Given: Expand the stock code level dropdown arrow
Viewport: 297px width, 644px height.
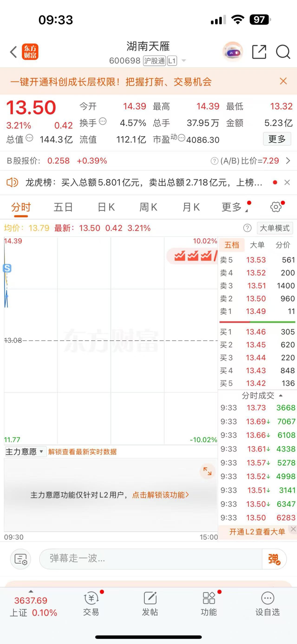Looking at the screenshot, I should coord(184,61).
